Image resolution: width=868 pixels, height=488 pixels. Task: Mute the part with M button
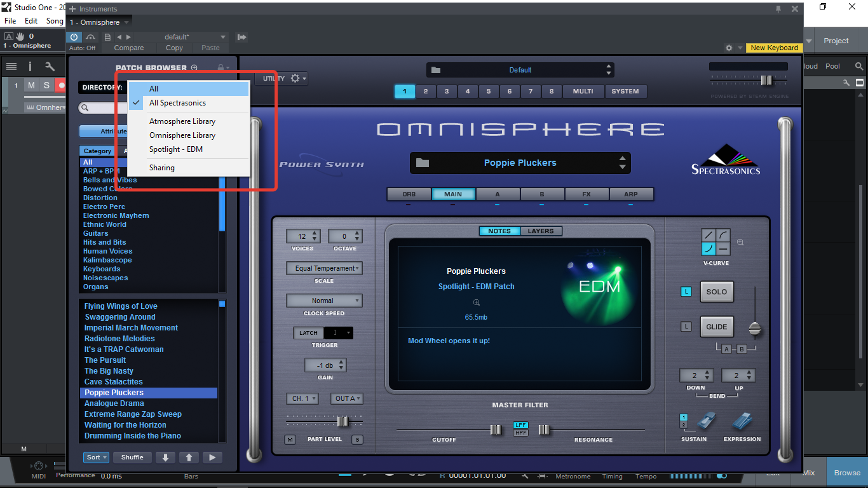[x=290, y=440]
